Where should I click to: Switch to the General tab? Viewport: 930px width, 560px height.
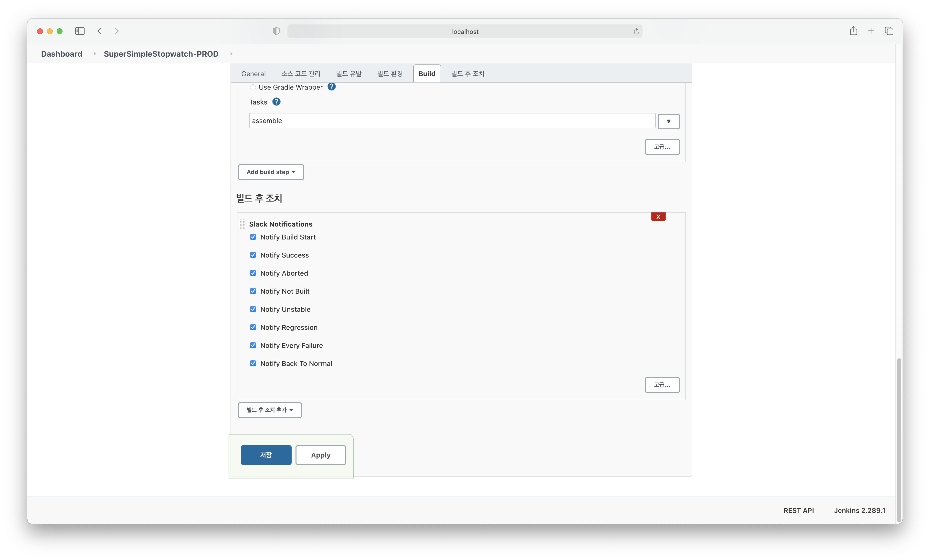253,74
